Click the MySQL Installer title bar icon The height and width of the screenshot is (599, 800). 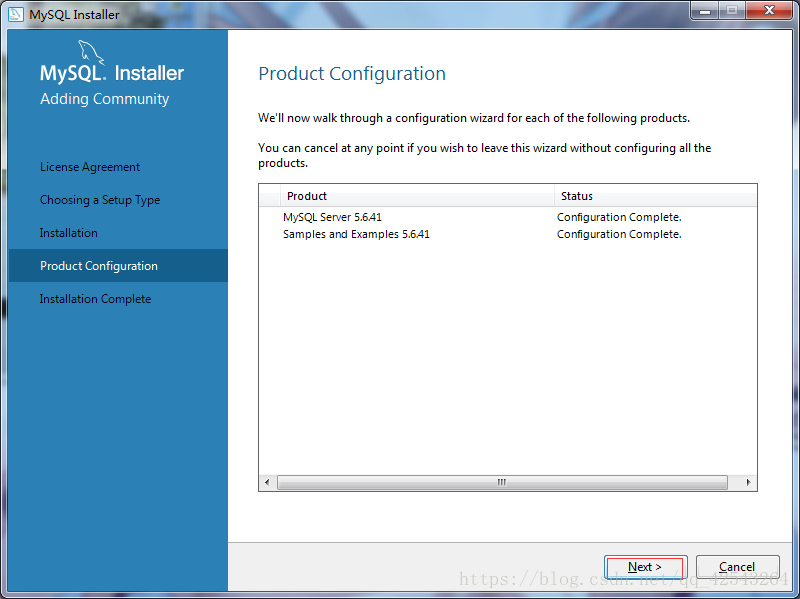tap(16, 14)
